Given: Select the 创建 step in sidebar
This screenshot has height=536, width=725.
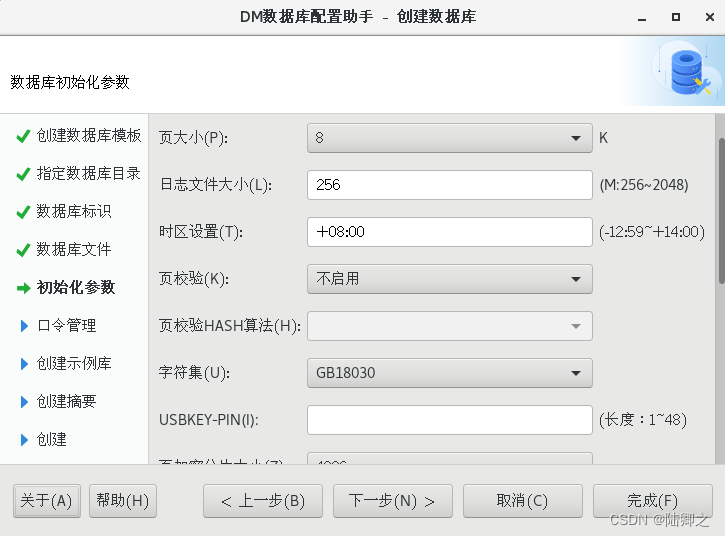Looking at the screenshot, I should (x=51, y=439).
